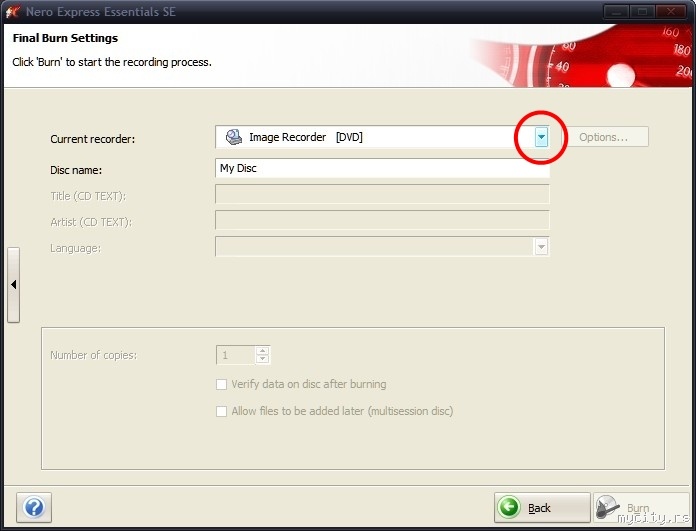696x531 pixels.
Task: Decrease number of copies with down arrow
Action: click(262, 359)
